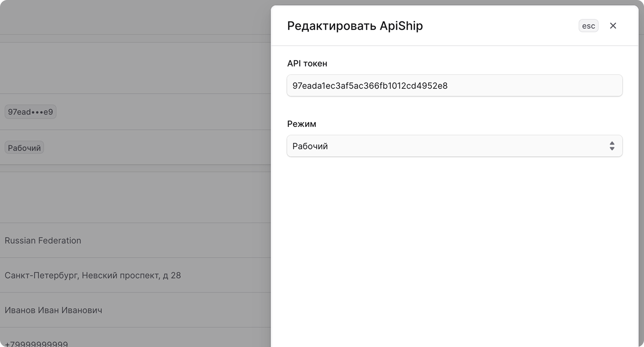Viewport: 644px width, 347px height.
Task: Click the Режим field label
Action: click(302, 124)
